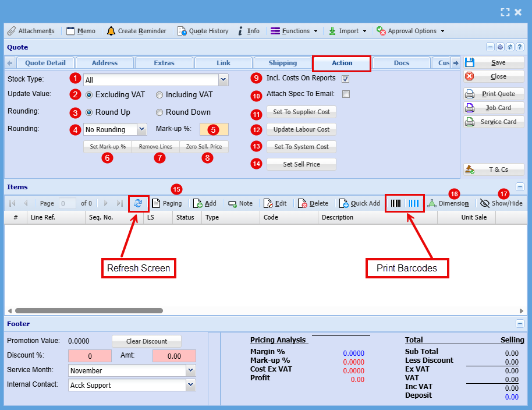Screen dimensions: 532x410
Task: Click the Discount % field
Action: (90, 356)
